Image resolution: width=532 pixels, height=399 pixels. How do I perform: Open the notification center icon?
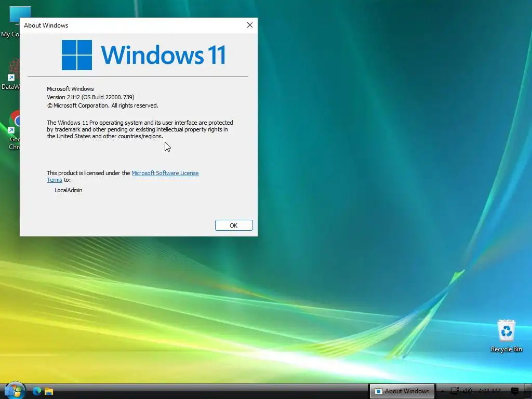(515, 391)
